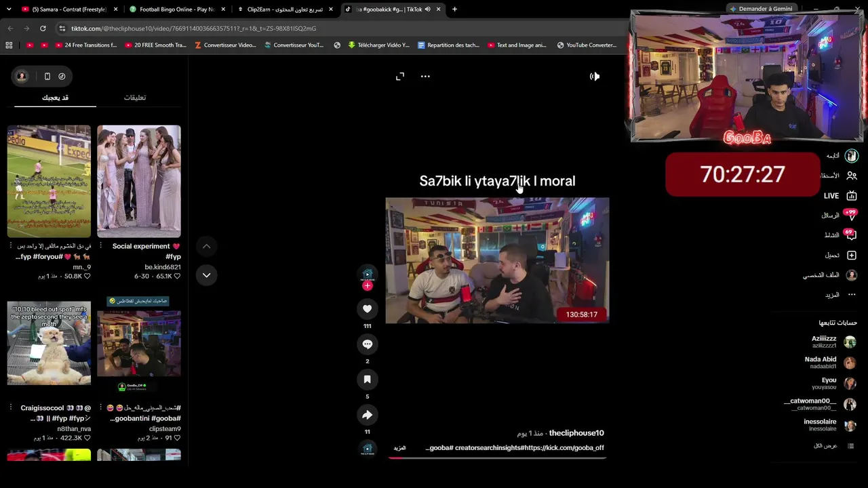
Task: Show all followed accounts via 'عرض الكل'
Action: 833,446
